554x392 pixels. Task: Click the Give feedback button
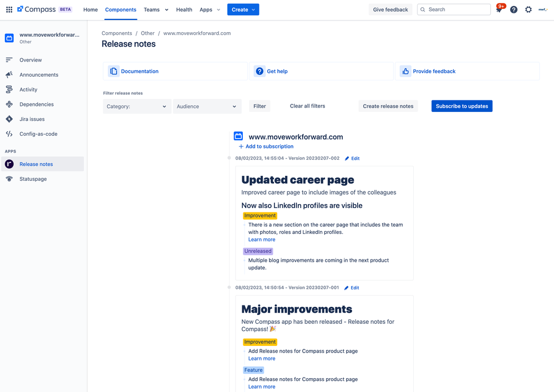coord(390,9)
